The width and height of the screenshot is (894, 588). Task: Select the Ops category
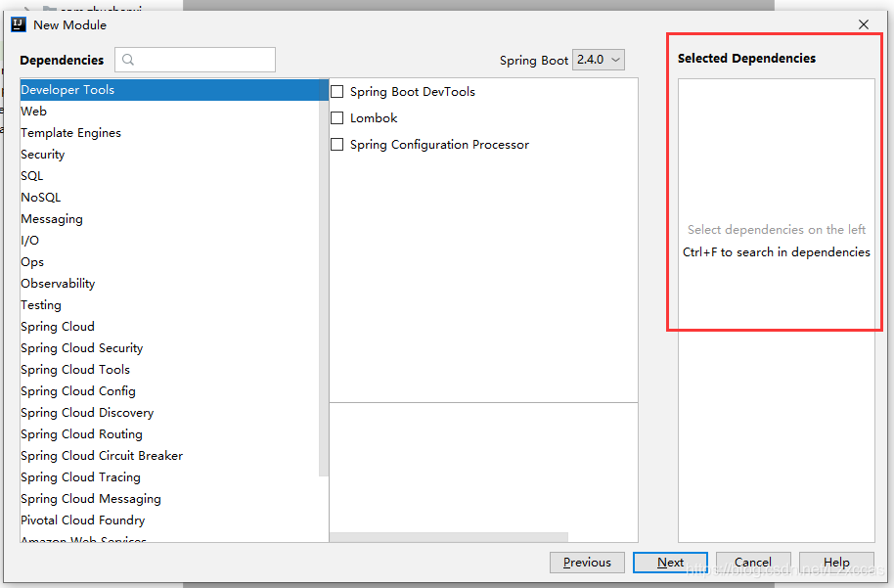pyautogui.click(x=174, y=262)
